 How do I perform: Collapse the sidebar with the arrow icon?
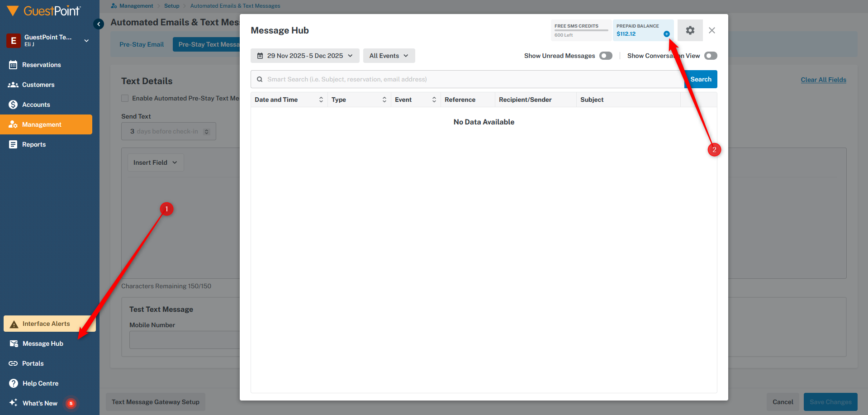click(x=99, y=24)
